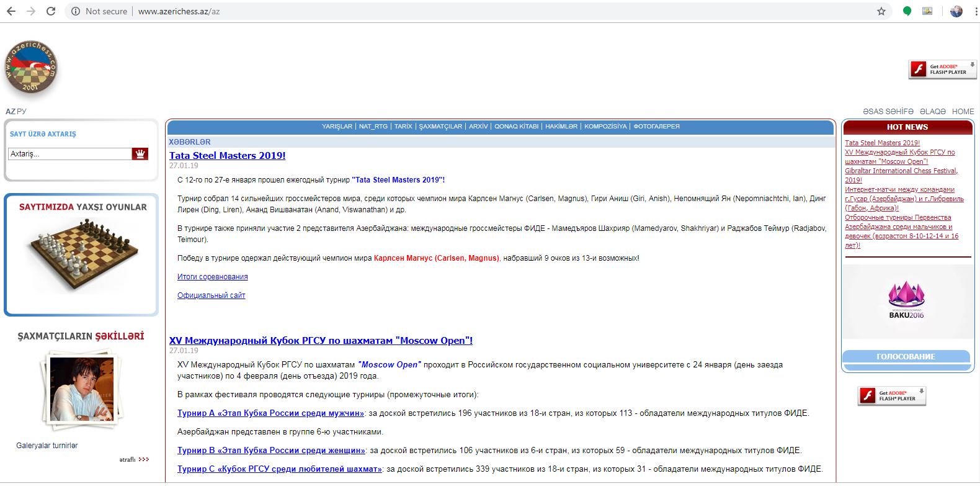Open the globe profile avatar icon
This screenshot has height=486, width=980.
pyautogui.click(x=956, y=11)
